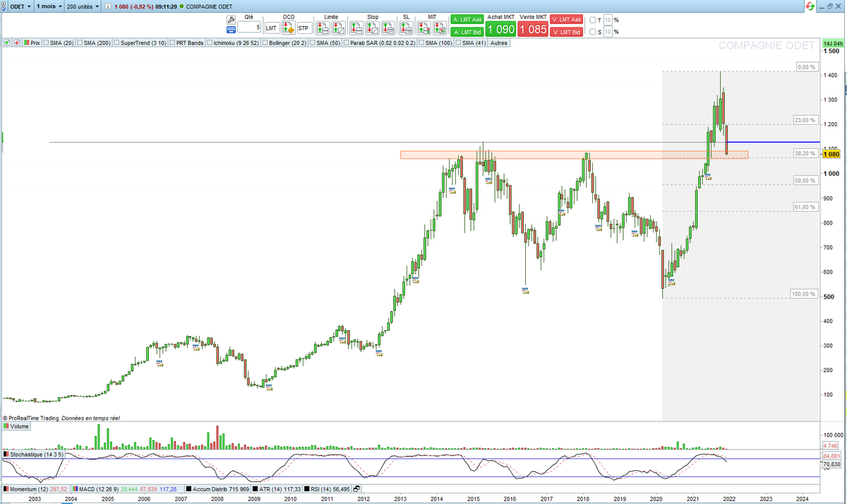Enable the Ichimoku (9 26 52) checkbox

tap(211, 42)
